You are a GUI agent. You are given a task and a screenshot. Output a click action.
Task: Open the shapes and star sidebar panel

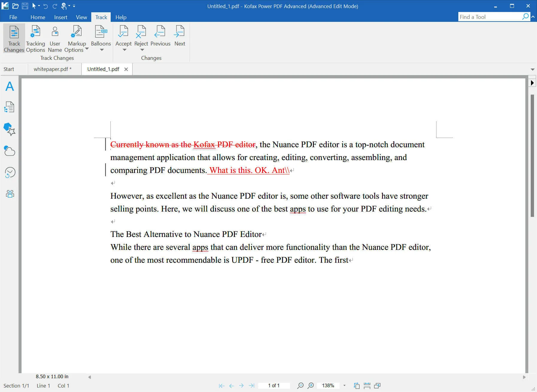coord(10,129)
